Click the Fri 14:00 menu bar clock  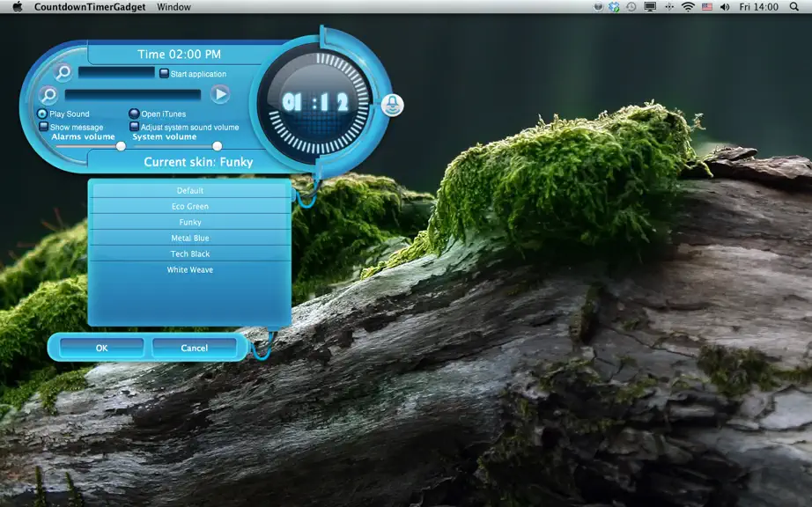(x=758, y=7)
